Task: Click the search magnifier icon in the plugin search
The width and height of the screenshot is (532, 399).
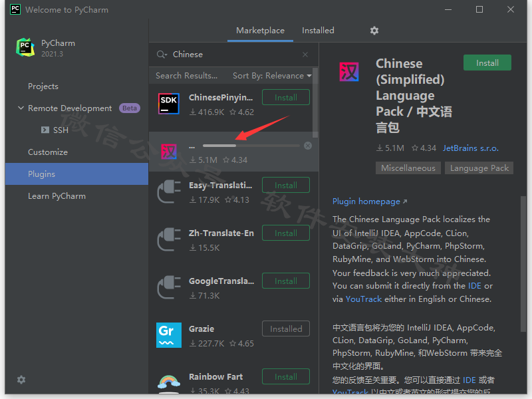Action: [162, 55]
